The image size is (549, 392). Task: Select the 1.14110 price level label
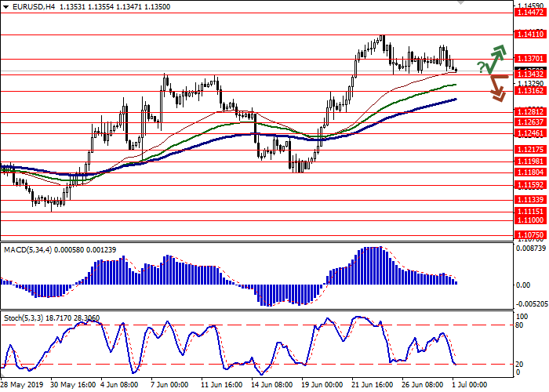click(x=530, y=34)
